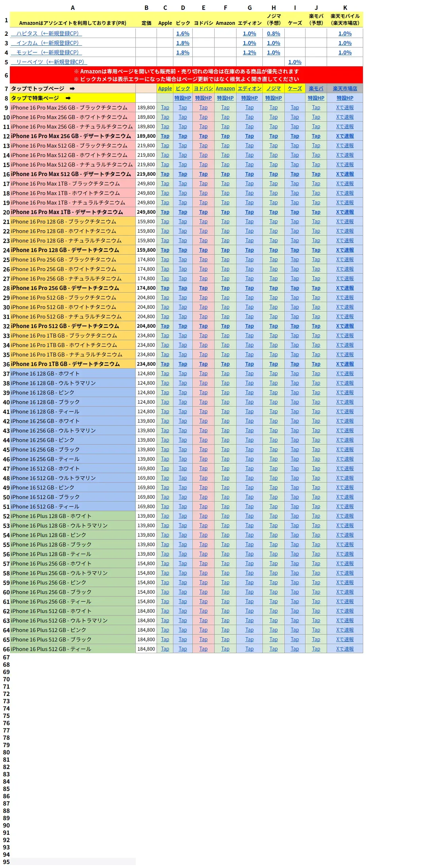438x868 pixels.
Task: Open Amazon top page link in row 7
Action: (225, 88)
